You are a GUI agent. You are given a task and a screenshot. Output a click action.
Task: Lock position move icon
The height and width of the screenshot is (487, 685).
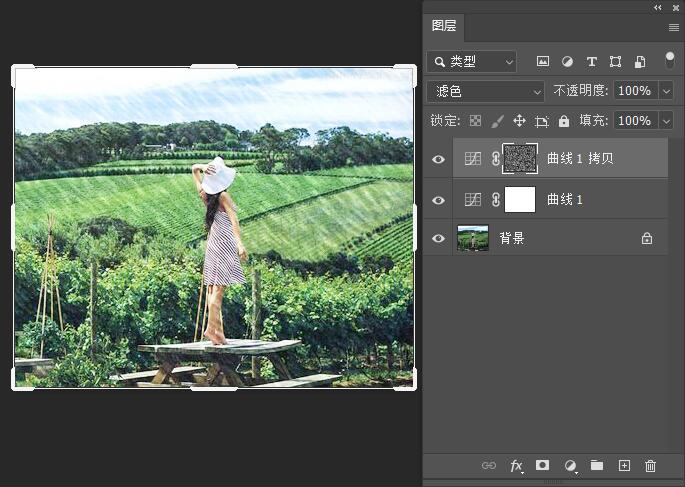coord(519,121)
